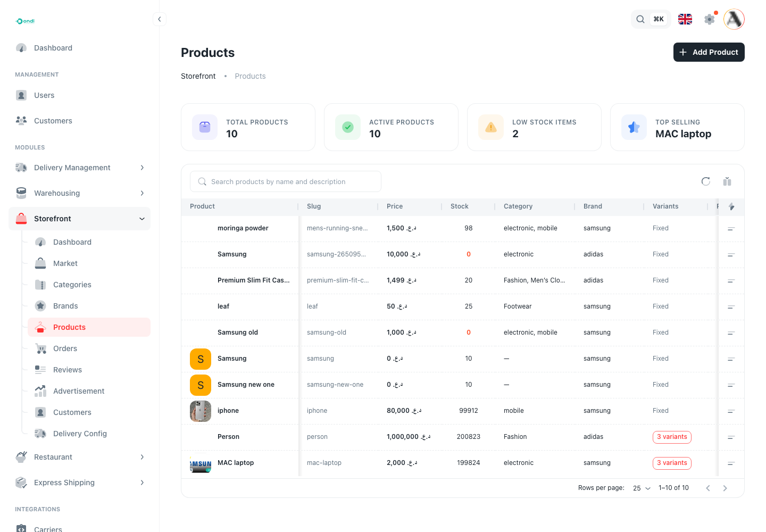
Task: Open the Orders subpage
Action: point(89,348)
